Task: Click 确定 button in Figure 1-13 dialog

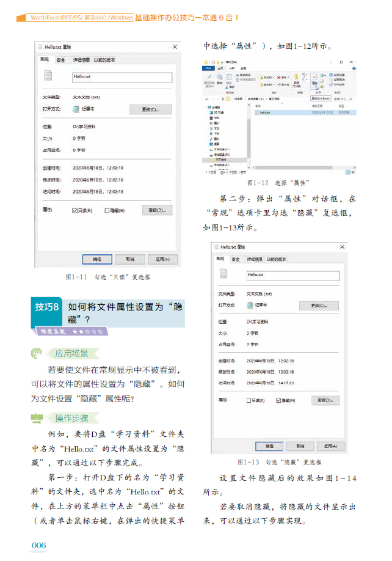Action: pos(269,446)
